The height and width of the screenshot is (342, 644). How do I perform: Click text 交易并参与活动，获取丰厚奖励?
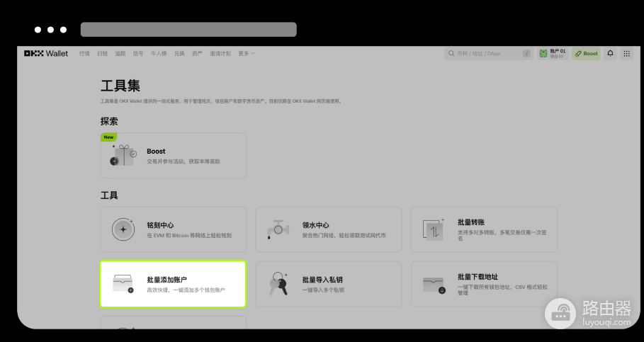coord(183,161)
